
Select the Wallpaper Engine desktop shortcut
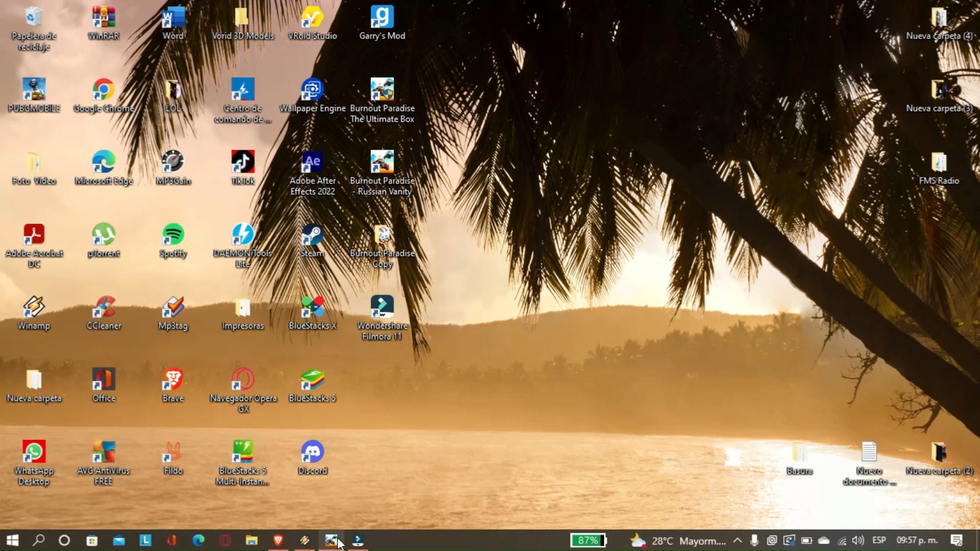pyautogui.click(x=312, y=96)
